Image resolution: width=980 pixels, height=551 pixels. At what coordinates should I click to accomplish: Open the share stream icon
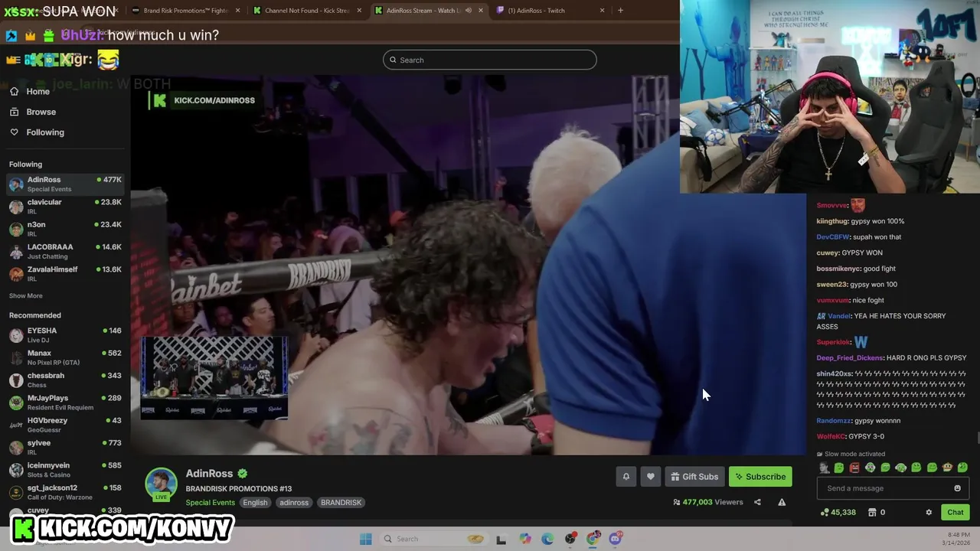[757, 502]
